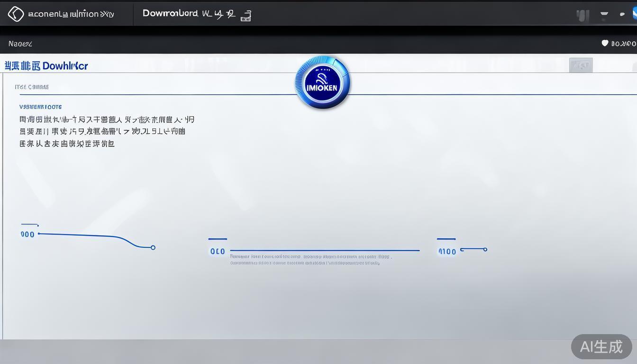Image resolution: width=637 pixels, height=364 pixels.
Task: Expand the dash marker above the 100 label
Action: [x=446, y=239]
